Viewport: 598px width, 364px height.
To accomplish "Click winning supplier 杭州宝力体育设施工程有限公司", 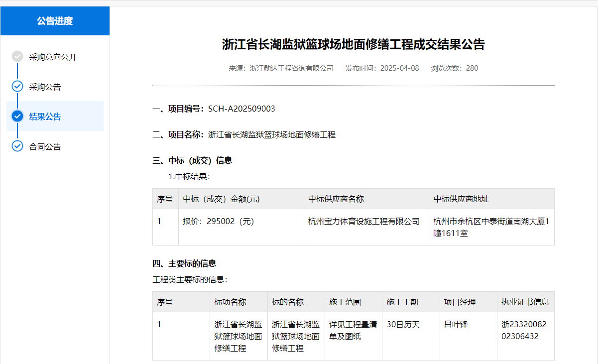I will [x=364, y=222].
